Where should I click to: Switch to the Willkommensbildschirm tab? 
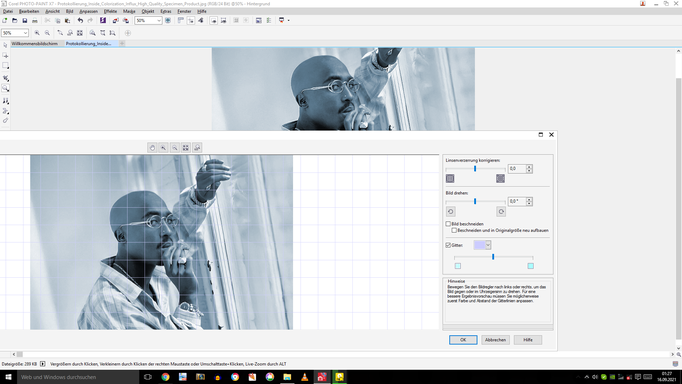pyautogui.click(x=35, y=43)
